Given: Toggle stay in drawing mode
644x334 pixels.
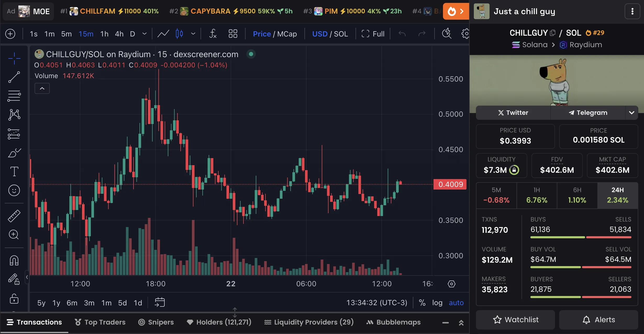Looking at the screenshot, I should click(x=14, y=279).
